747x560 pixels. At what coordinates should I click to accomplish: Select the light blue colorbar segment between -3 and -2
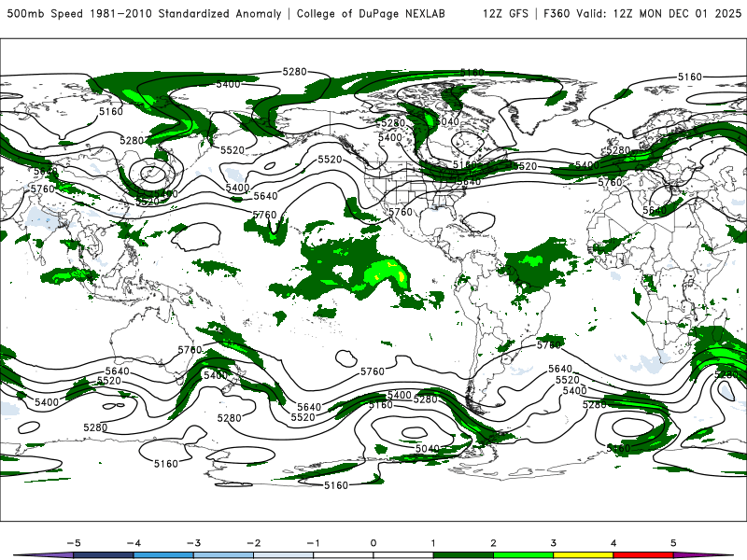tap(223, 555)
